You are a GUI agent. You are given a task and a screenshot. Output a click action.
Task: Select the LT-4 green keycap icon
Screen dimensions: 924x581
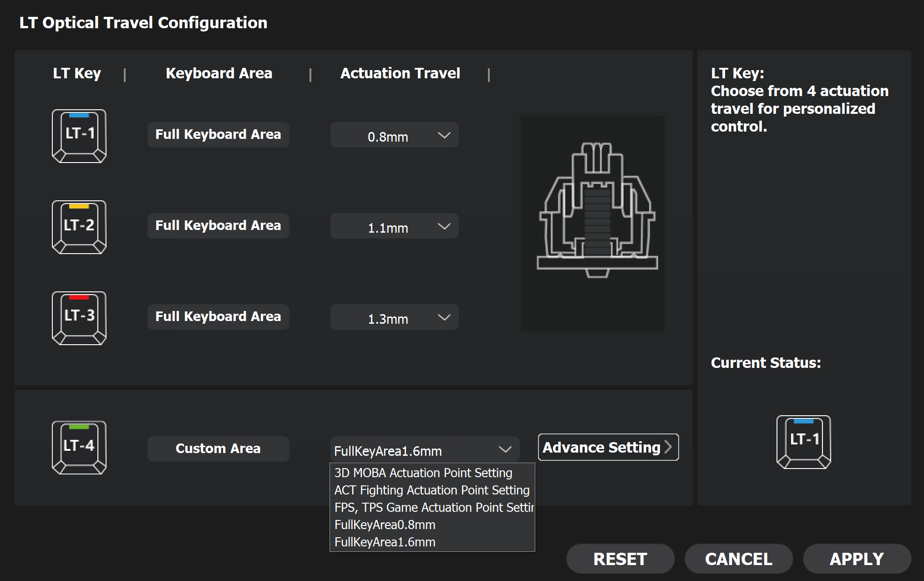click(79, 448)
